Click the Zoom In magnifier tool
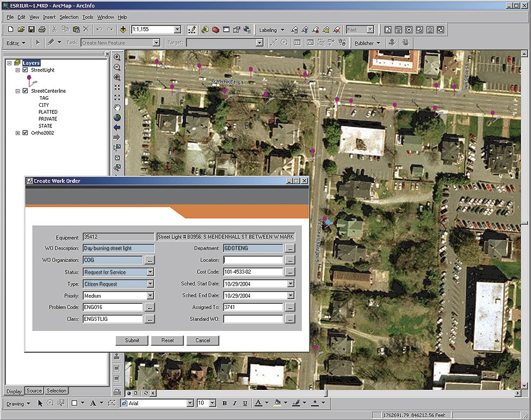The height and width of the screenshot is (420, 531). tap(117, 57)
